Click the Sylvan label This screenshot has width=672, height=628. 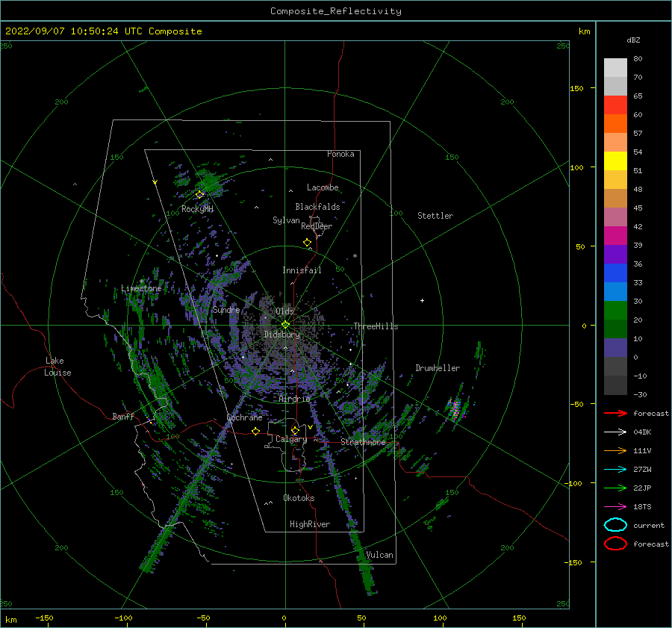click(286, 220)
